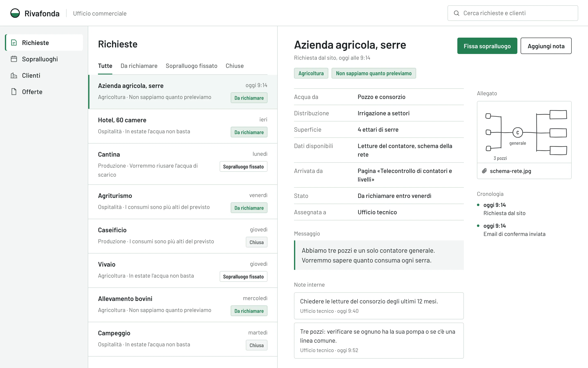Click the Non sappiamo quanto preleviamo tag
588x368 pixels.
click(374, 73)
